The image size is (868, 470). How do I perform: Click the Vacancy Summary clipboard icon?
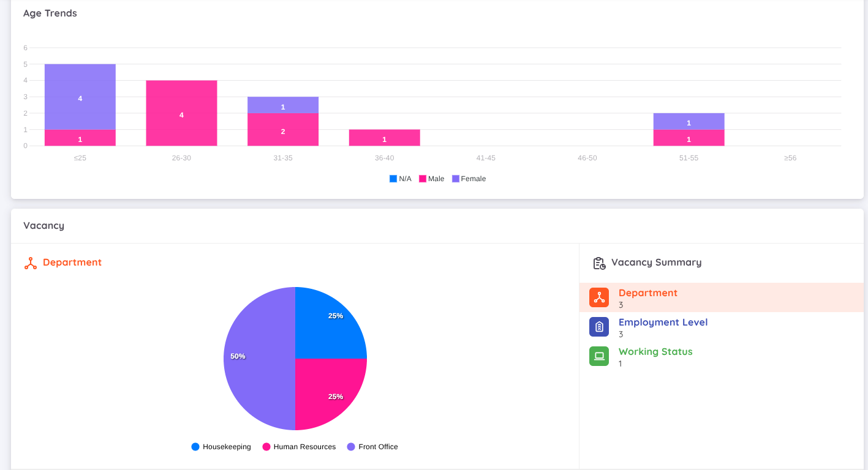(x=598, y=263)
